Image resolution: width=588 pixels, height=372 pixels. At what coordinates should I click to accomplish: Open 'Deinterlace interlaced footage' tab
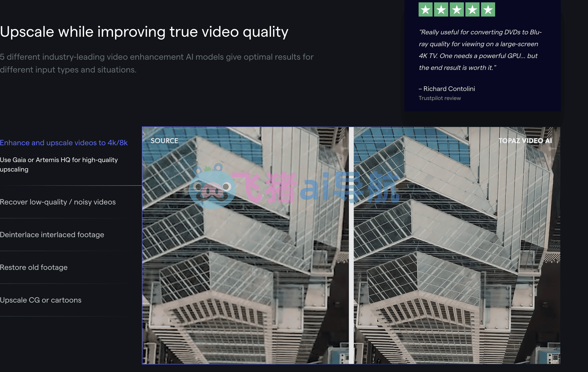pyautogui.click(x=52, y=235)
